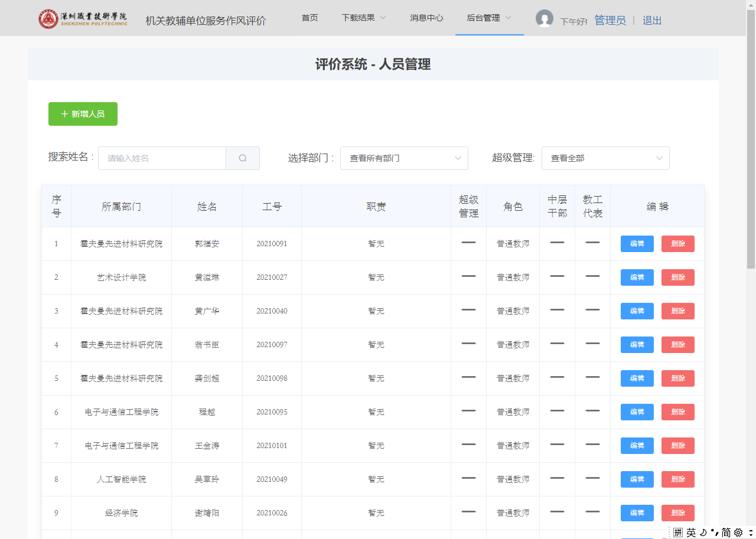Delete the row for 吴章玲
This screenshot has height=539, width=756.
(678, 479)
